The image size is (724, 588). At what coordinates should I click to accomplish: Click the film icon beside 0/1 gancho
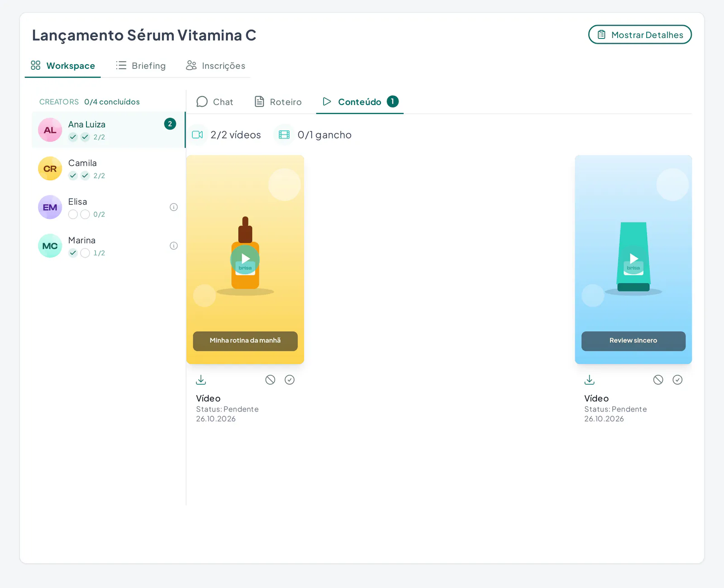(x=284, y=135)
